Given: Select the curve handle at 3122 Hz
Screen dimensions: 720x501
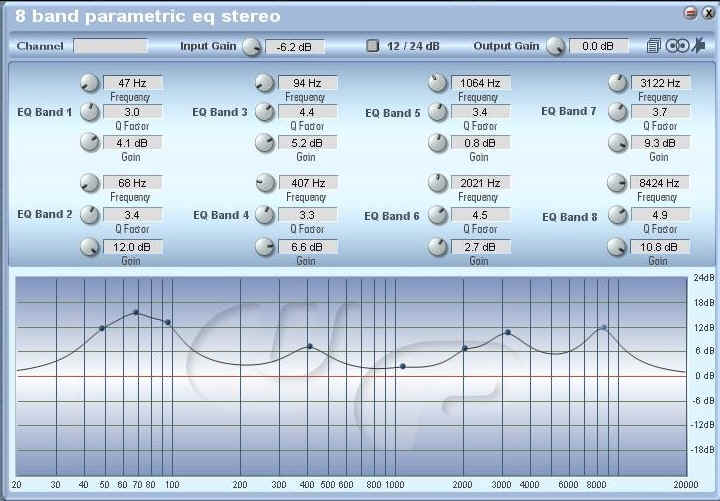Looking at the screenshot, I should coord(508,332).
